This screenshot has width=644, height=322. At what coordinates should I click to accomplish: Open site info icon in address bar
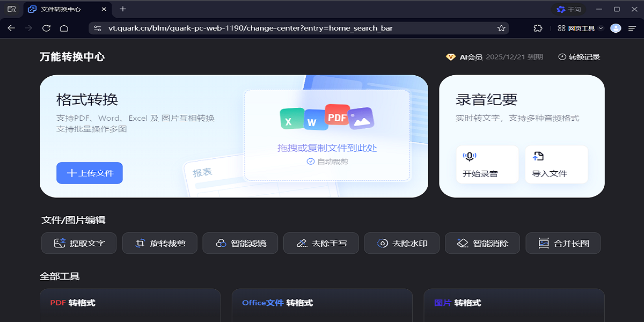97,28
